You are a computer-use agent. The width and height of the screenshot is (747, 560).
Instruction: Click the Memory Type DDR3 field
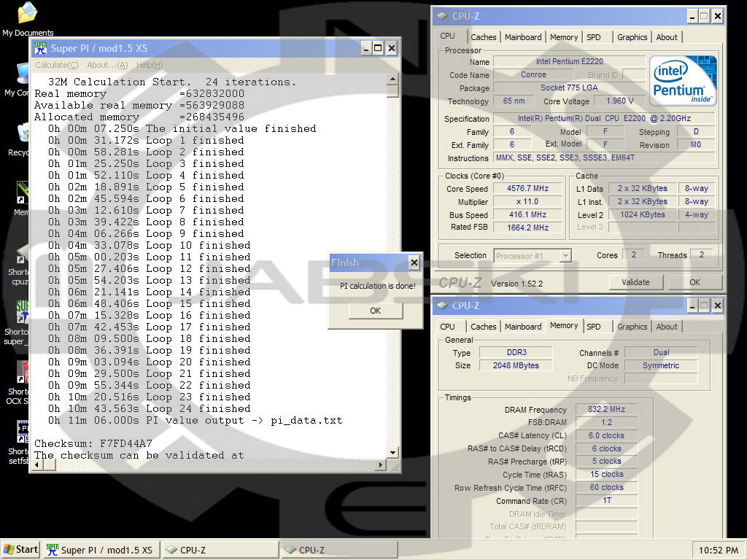pos(516,352)
